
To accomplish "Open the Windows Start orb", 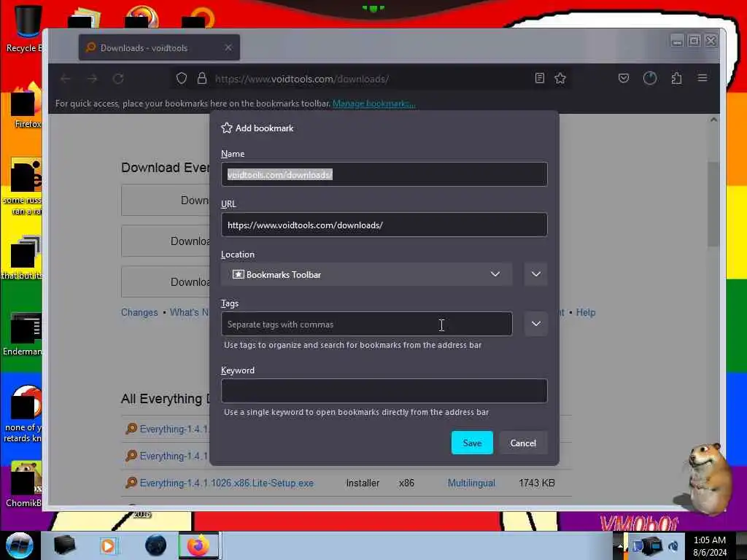I will [x=20, y=545].
